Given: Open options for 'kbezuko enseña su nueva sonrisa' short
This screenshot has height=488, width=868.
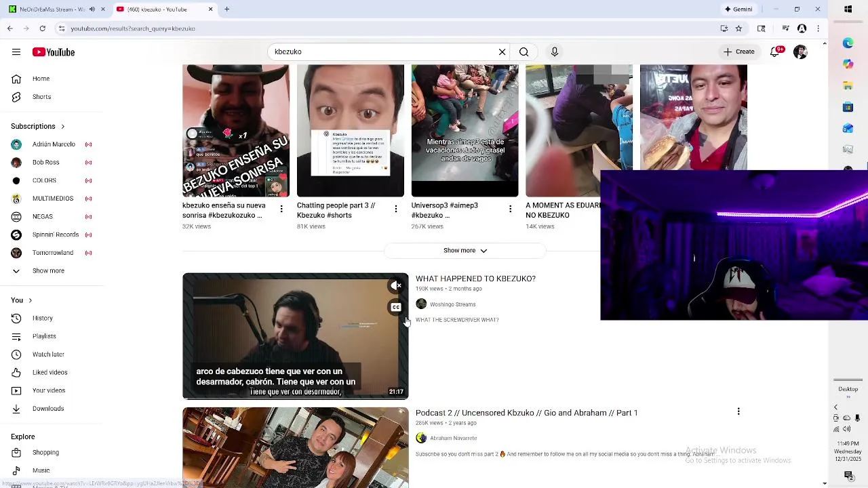Looking at the screenshot, I should [281, 209].
